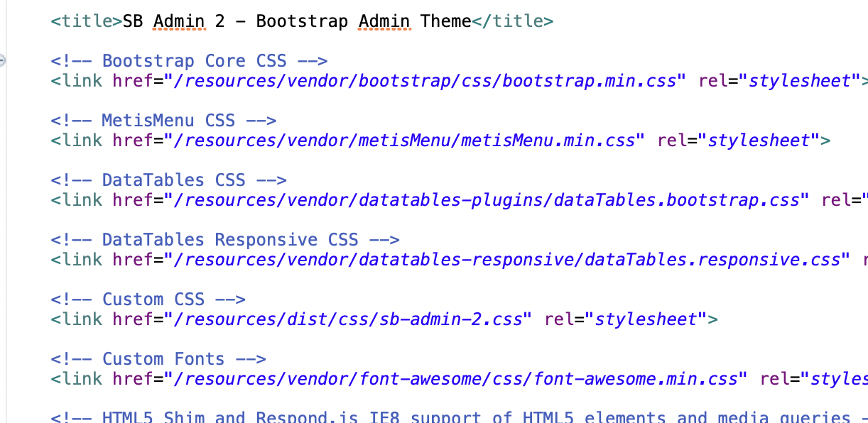Click the 'Custom Fonts' comment line
The width and height of the screenshot is (868, 423).
158,359
